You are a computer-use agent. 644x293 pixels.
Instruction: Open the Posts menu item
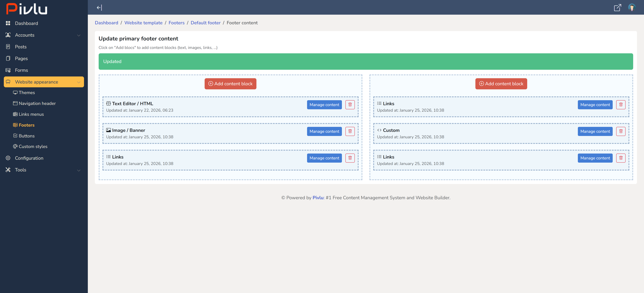tap(21, 47)
